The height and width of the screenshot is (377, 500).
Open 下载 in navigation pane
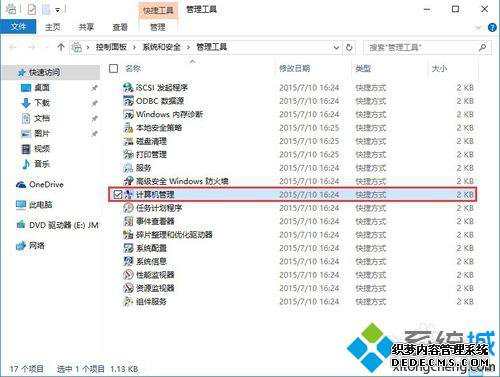(x=42, y=103)
